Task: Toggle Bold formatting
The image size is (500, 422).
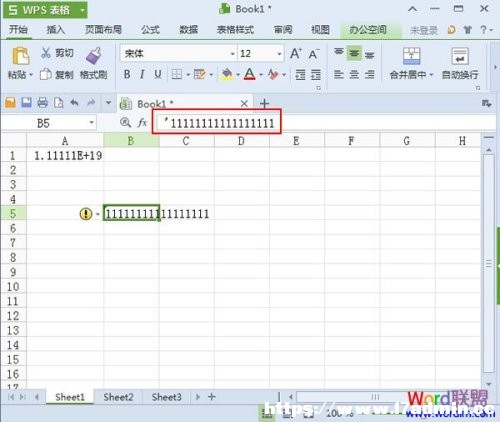Action: [x=127, y=74]
